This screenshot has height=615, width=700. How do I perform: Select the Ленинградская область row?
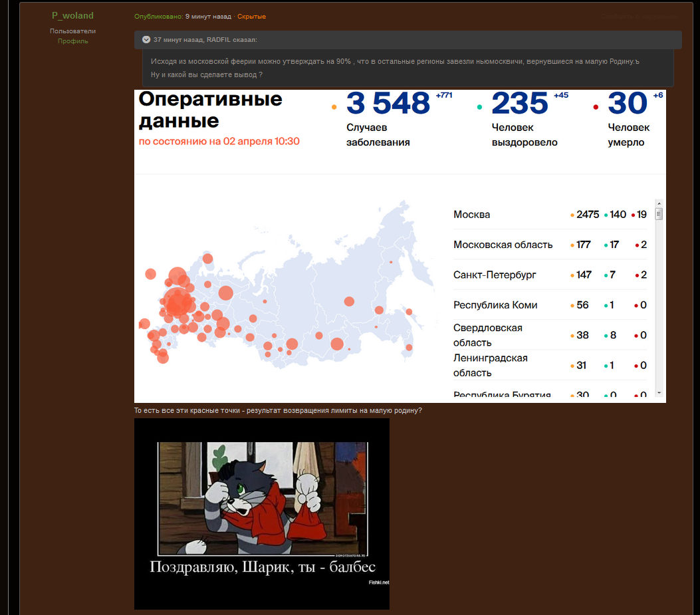pyautogui.click(x=550, y=365)
